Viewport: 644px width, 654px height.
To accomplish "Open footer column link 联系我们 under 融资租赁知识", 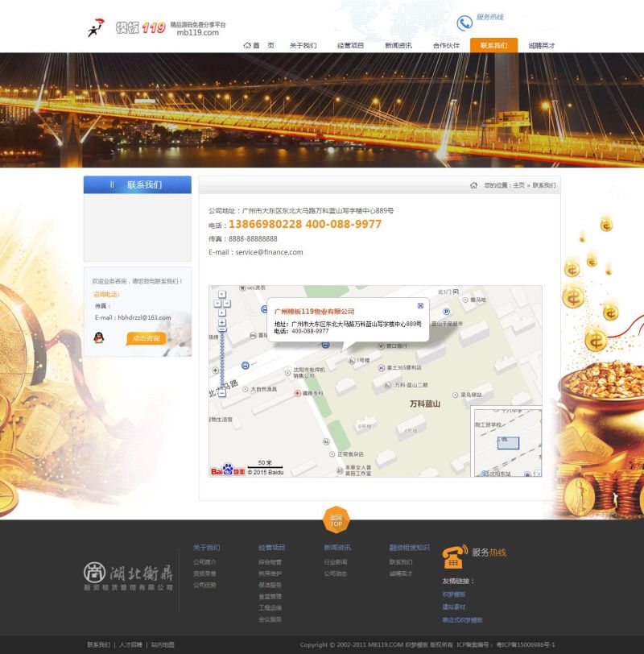I will [x=401, y=562].
